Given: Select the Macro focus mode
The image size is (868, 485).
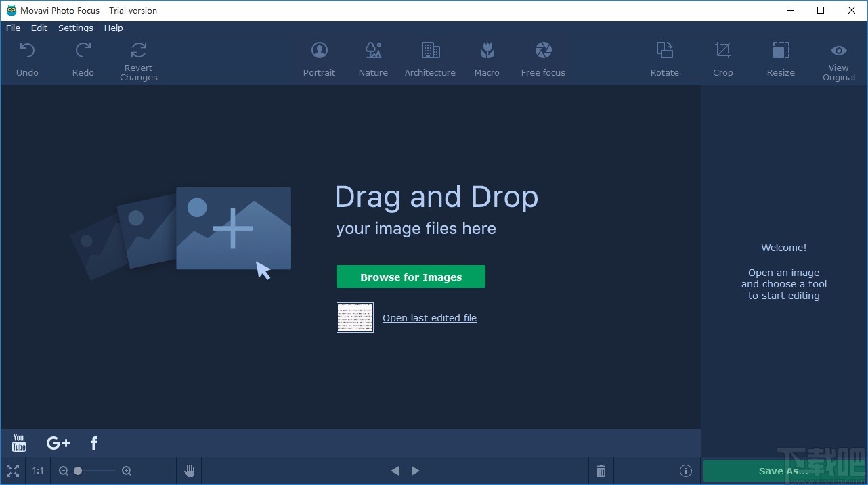Looking at the screenshot, I should coord(487,51).
